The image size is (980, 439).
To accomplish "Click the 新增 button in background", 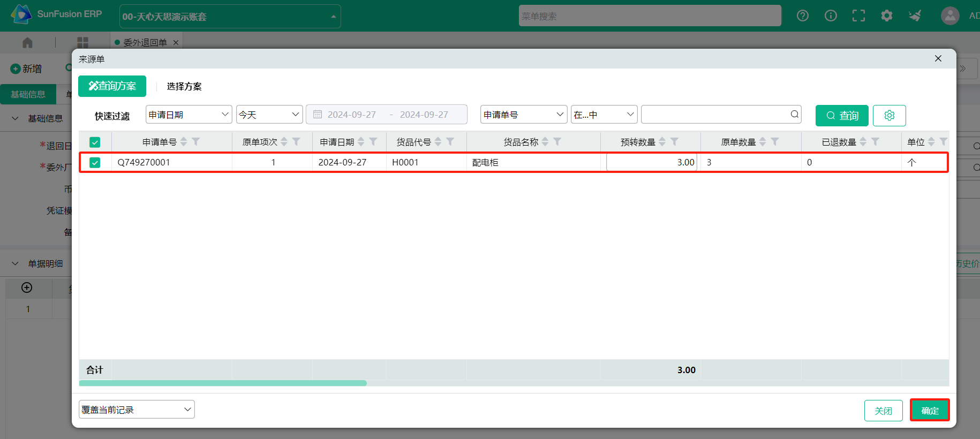I will (26, 69).
